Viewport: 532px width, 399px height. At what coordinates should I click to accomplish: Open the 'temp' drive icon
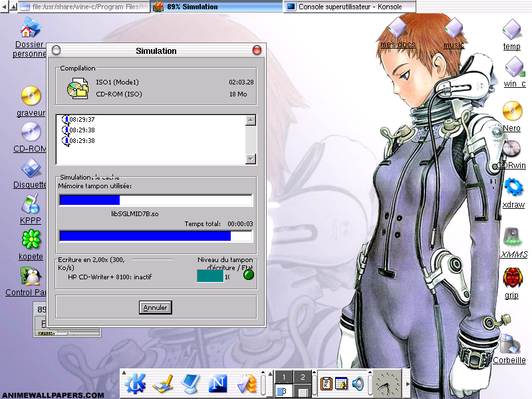point(511,29)
